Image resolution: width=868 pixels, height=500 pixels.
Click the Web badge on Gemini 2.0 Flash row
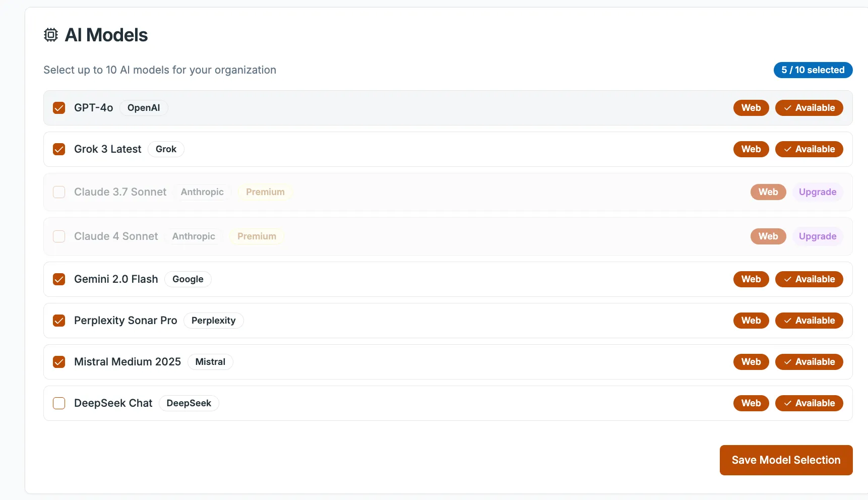tap(751, 279)
